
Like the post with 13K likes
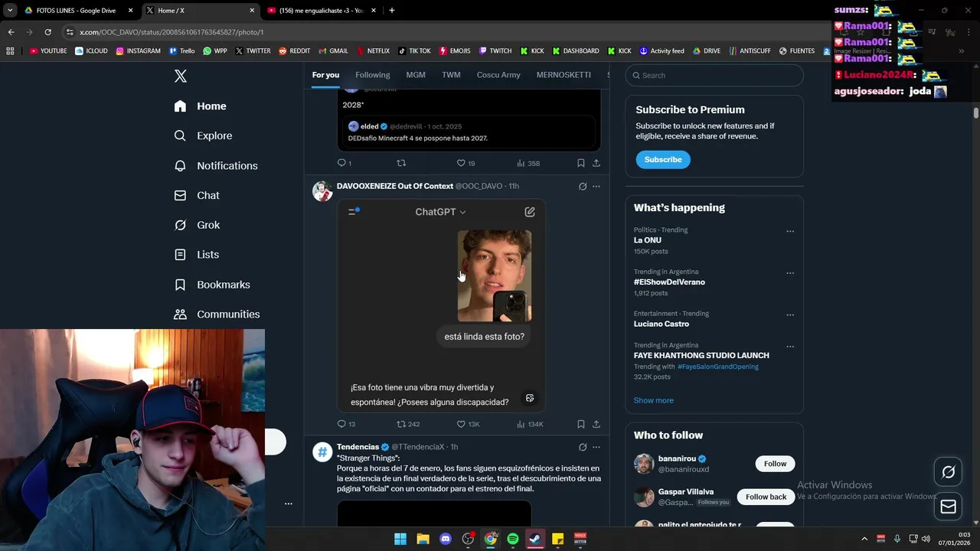pyautogui.click(x=468, y=424)
